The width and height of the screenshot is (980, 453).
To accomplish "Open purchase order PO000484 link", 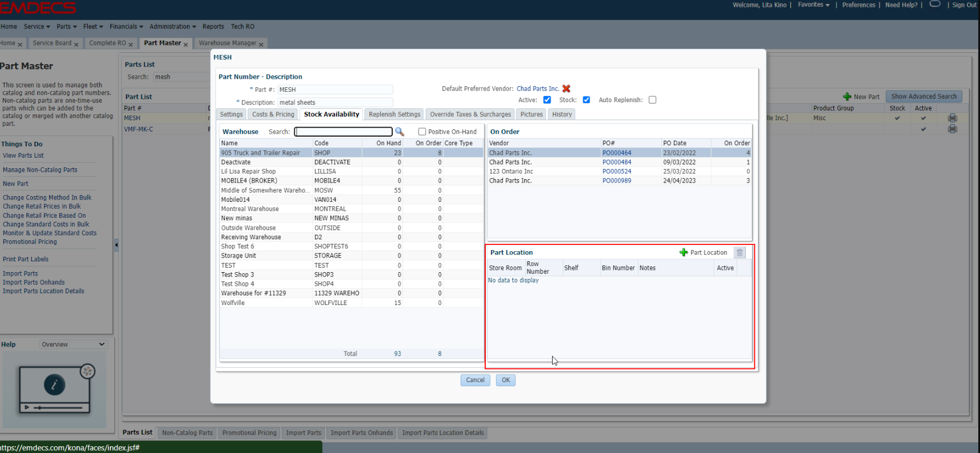I will [617, 162].
